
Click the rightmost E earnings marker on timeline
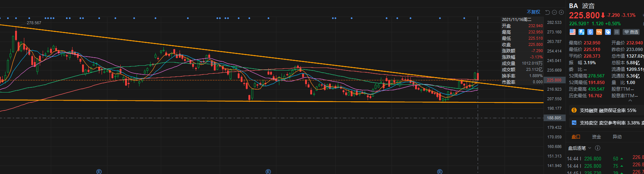coord(439,171)
